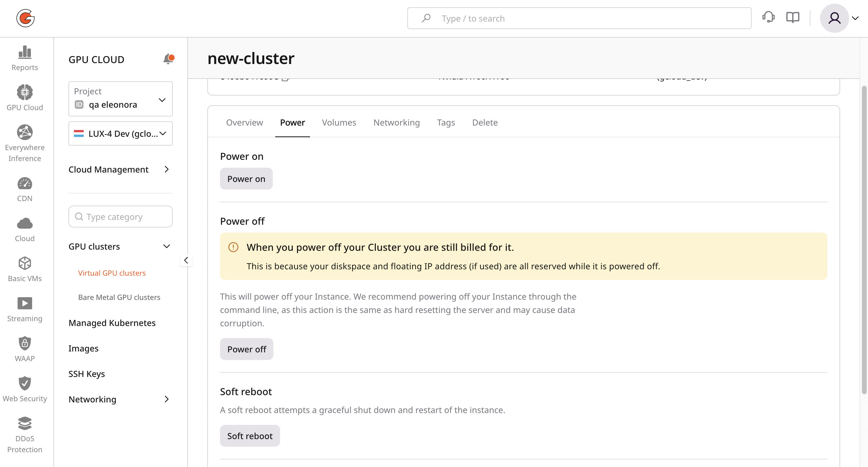The width and height of the screenshot is (868, 467).
Task: Open the LUX-4 Dev region dropdown
Action: point(120,133)
